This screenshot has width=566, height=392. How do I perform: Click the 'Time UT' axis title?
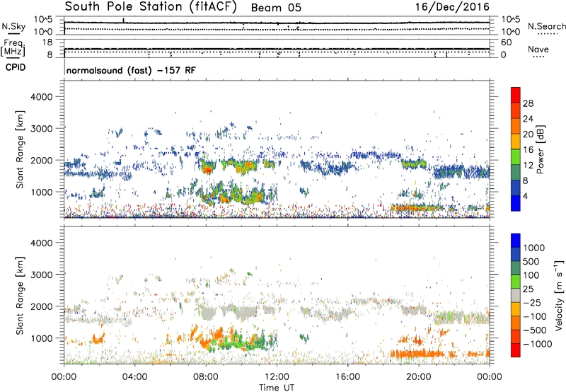(x=277, y=388)
